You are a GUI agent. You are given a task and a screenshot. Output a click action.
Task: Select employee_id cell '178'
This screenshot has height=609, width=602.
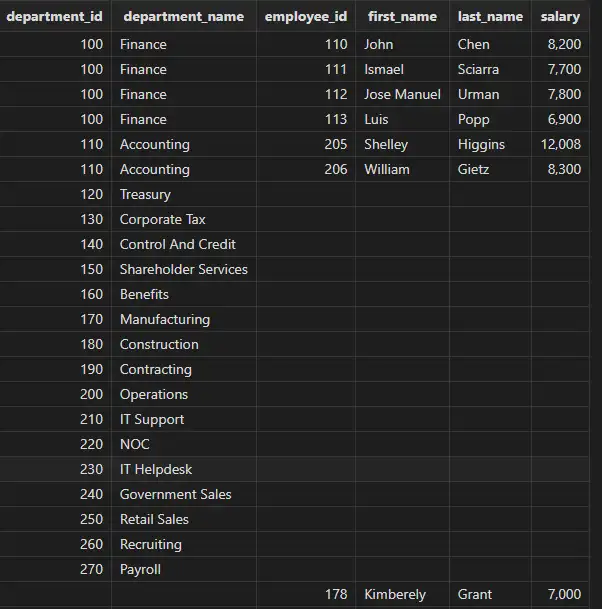point(306,594)
